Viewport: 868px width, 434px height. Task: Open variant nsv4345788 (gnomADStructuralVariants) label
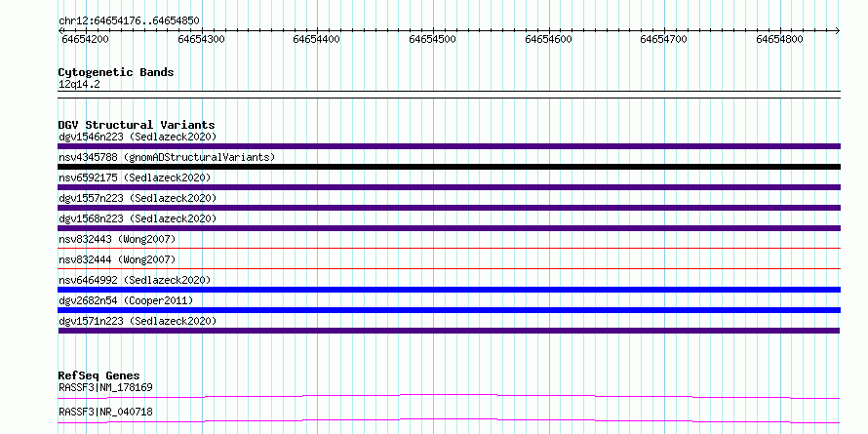pyautogui.click(x=167, y=157)
